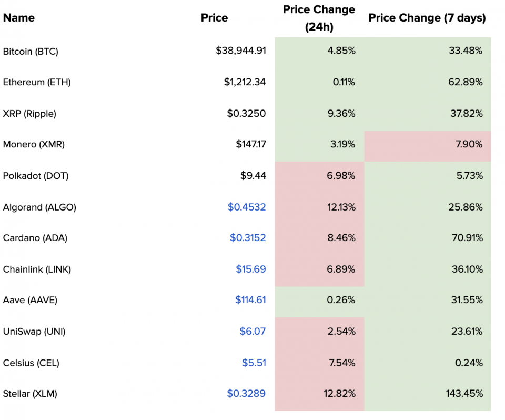Select the Name column header
Screen dimensions: 505x420
[19, 18]
